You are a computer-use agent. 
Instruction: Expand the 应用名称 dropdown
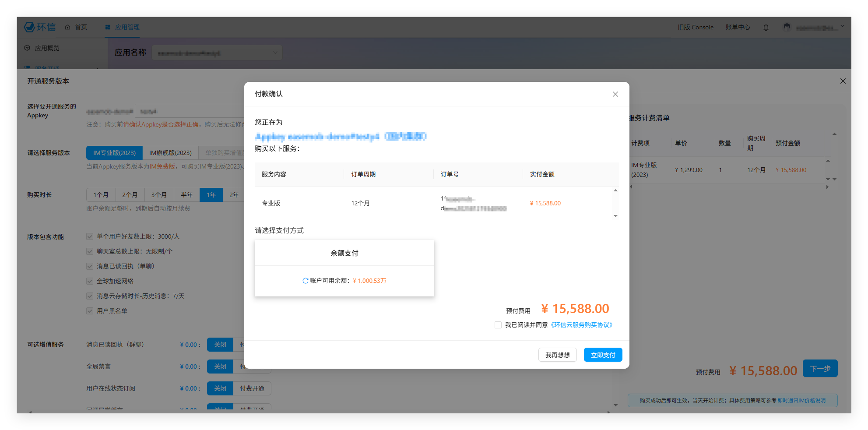[x=275, y=53]
